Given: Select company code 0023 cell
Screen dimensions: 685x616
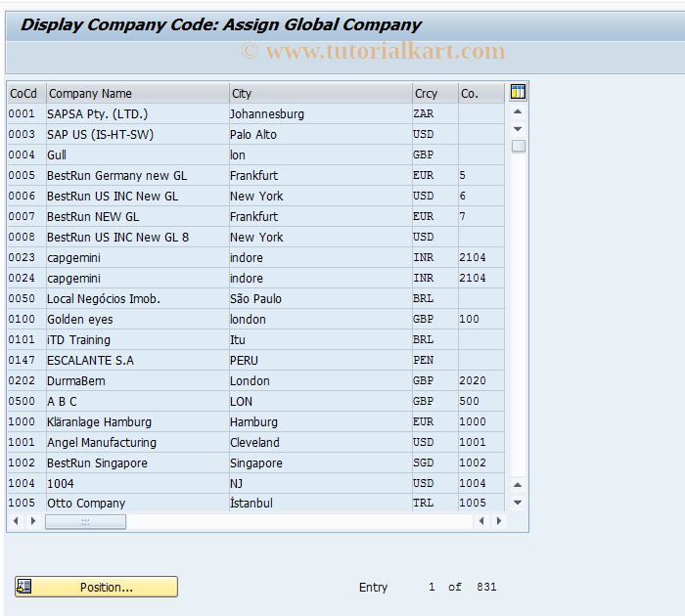Looking at the screenshot, I should tap(26, 257).
